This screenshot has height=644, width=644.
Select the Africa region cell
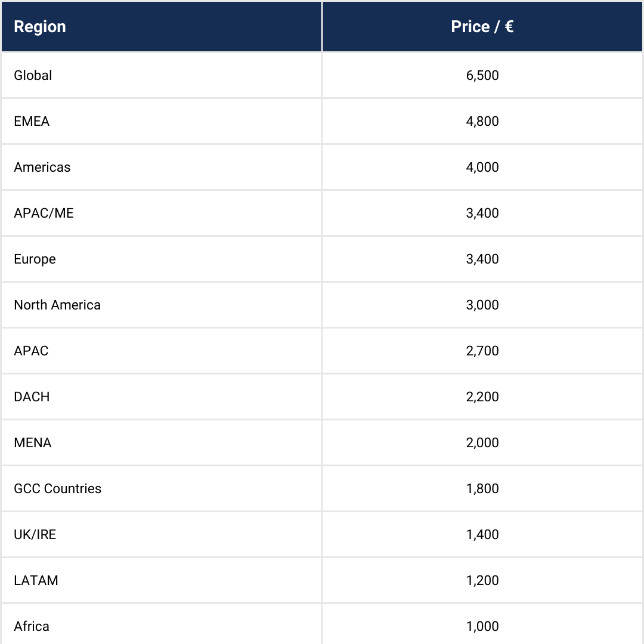pyautogui.click(x=32, y=626)
